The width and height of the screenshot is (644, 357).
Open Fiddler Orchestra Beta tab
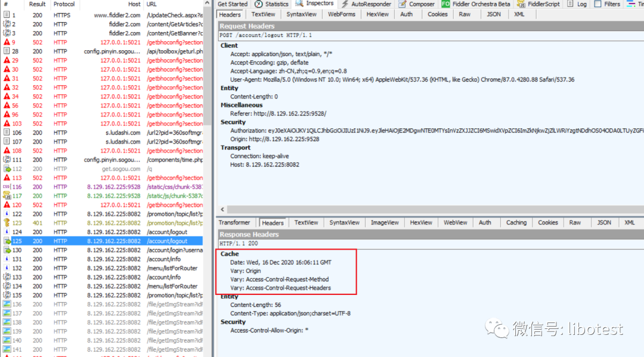pos(476,4)
